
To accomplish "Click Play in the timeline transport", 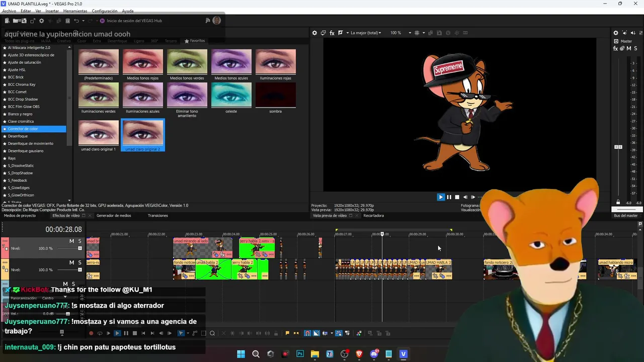I will [117, 333].
